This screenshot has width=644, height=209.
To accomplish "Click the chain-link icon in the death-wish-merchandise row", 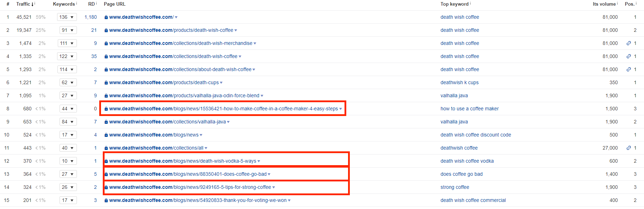I will [x=629, y=43].
